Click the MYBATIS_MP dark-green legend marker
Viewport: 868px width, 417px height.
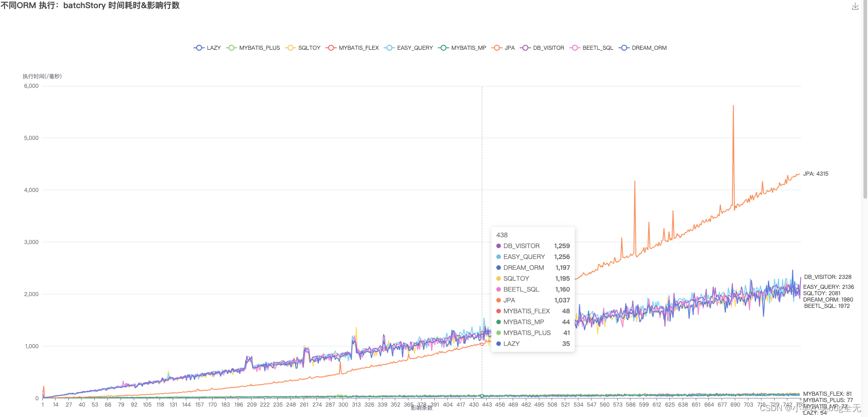coord(443,48)
